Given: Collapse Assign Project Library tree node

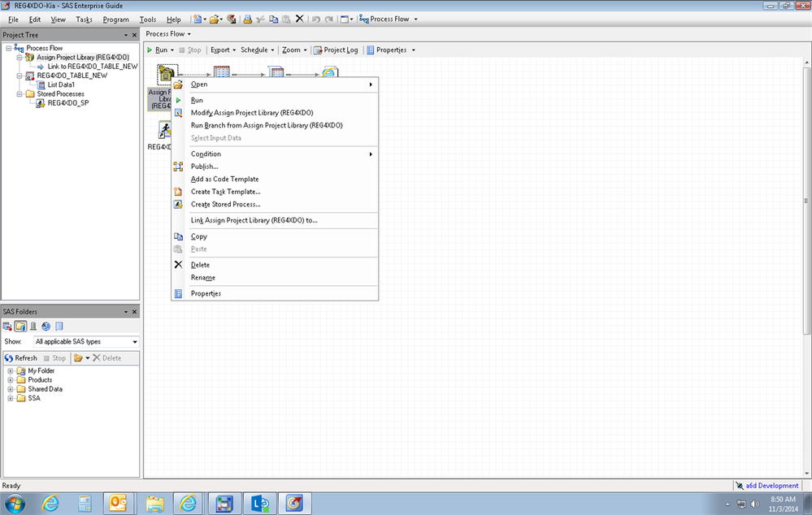Looking at the screenshot, I should coord(20,58).
